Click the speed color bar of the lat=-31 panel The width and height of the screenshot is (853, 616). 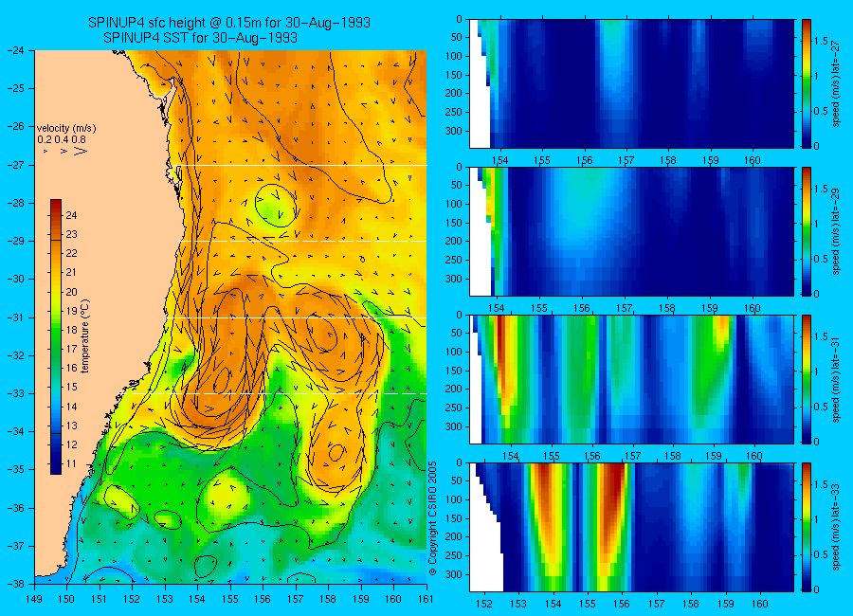(x=807, y=379)
